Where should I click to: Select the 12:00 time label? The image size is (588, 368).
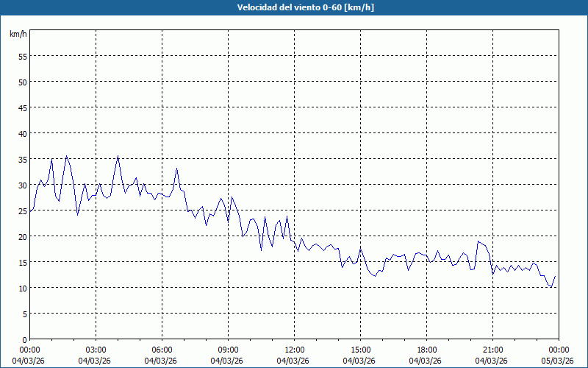pyautogui.click(x=294, y=350)
